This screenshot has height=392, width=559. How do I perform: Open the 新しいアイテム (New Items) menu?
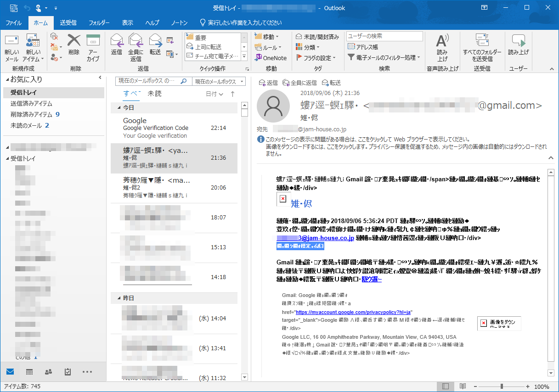(x=34, y=48)
